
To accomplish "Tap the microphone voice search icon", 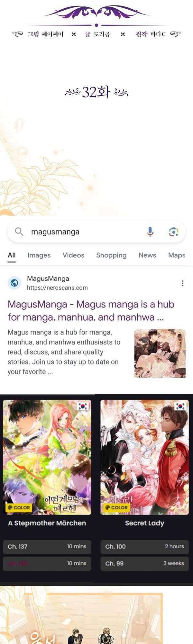I will click(150, 232).
